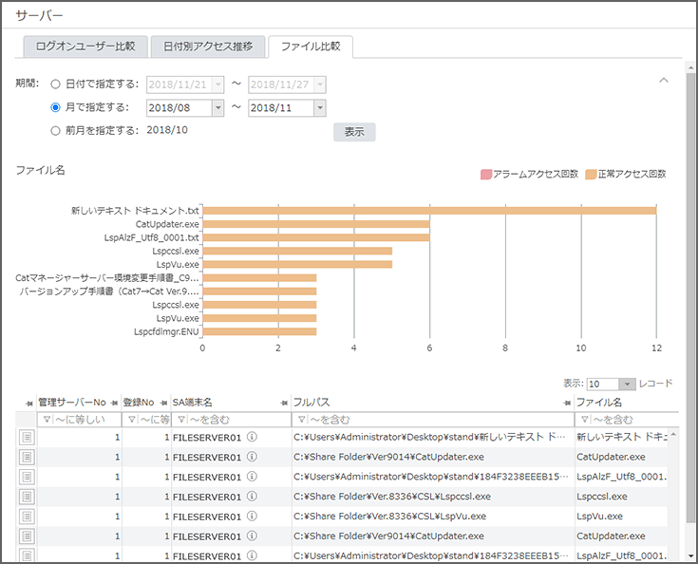Click the page scrollbar's down arrow
This screenshot has width=698, height=564.
690,556
